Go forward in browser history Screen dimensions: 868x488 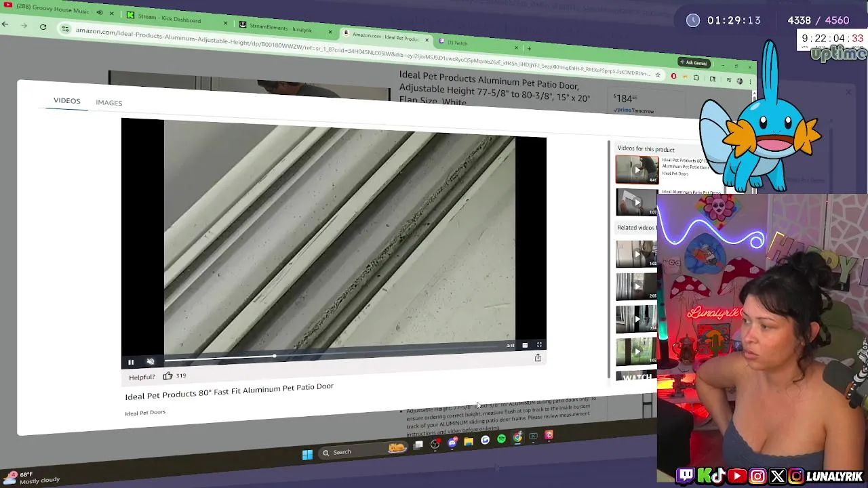pos(24,26)
